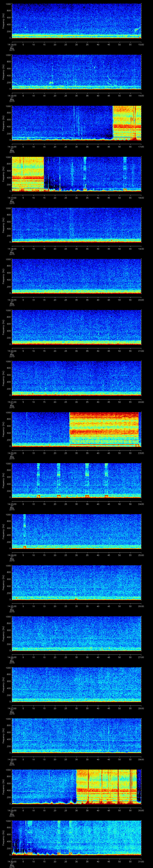Select the spectrogram panel starting at 14:21:00
Screen dimensions: 153x868
(76, 378)
